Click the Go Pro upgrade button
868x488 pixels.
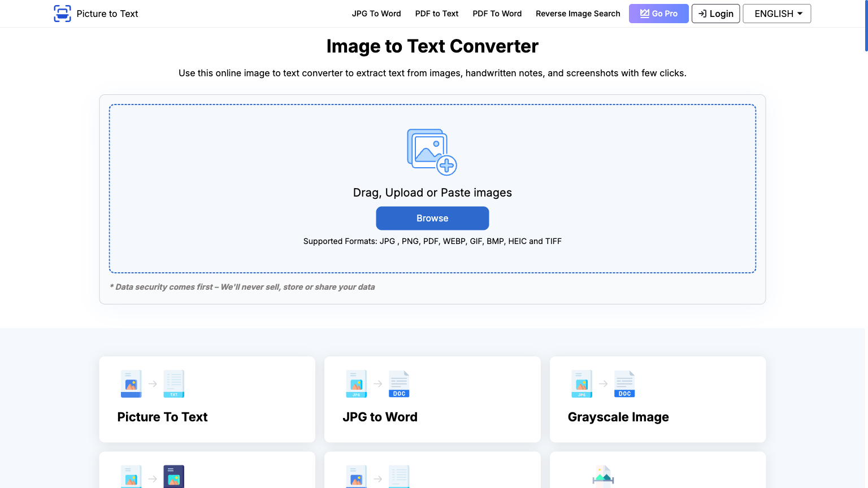click(x=659, y=13)
